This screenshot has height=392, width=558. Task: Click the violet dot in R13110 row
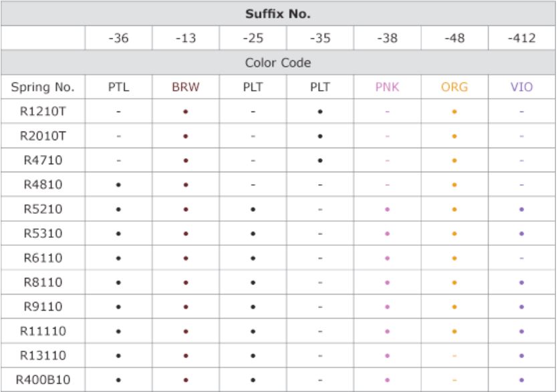(522, 356)
